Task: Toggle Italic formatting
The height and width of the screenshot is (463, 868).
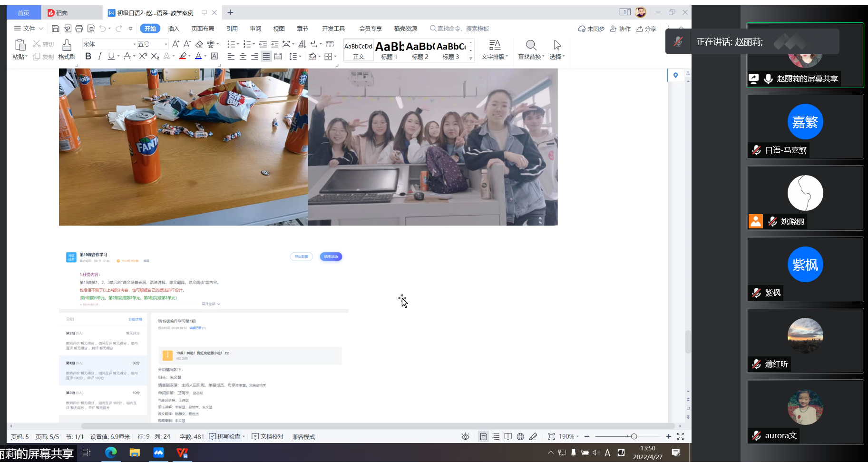Action: coord(99,56)
